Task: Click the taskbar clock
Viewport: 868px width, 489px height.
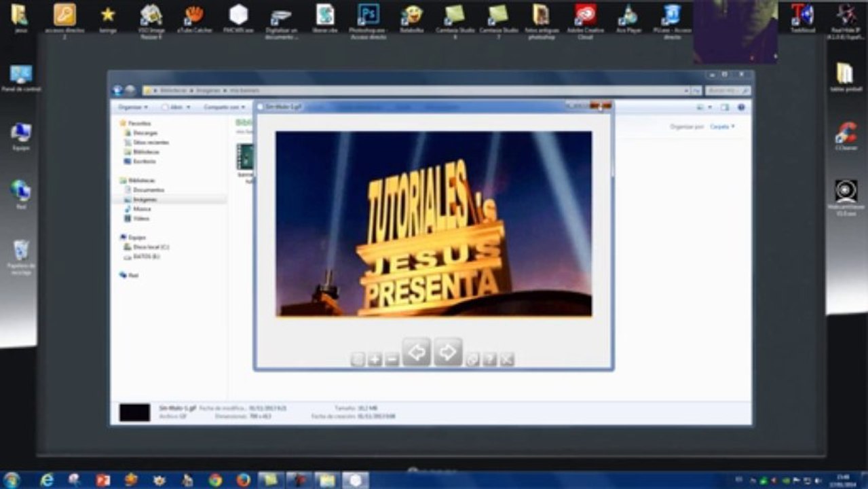Action: pyautogui.click(x=844, y=480)
